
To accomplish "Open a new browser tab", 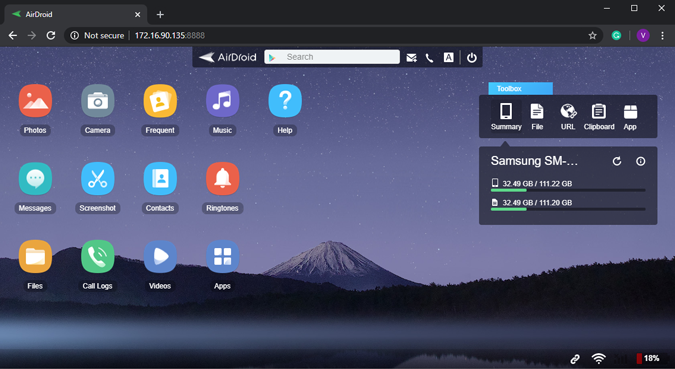I will (160, 15).
